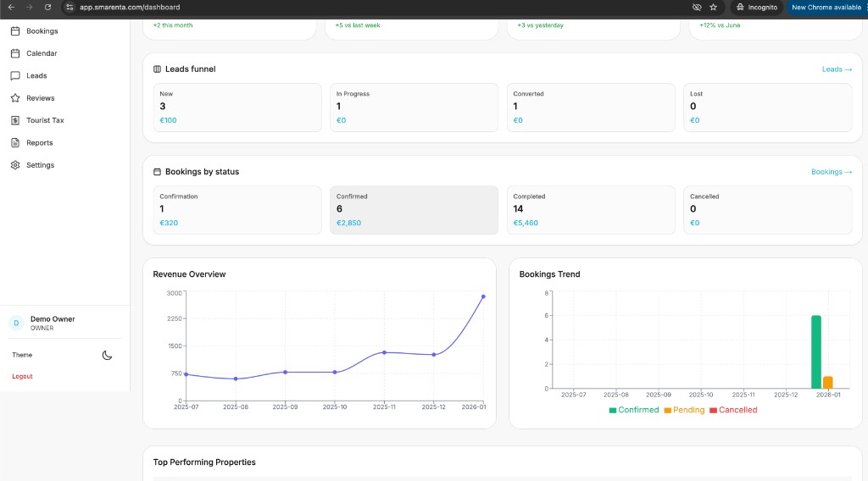
Task: Select the Completed bookings card
Action: click(591, 210)
